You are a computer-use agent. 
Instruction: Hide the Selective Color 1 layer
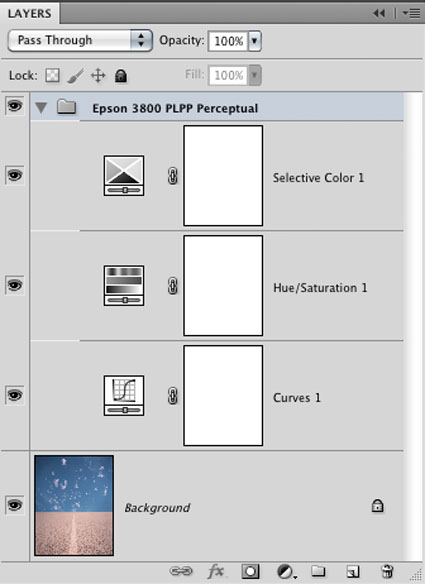[x=15, y=175]
